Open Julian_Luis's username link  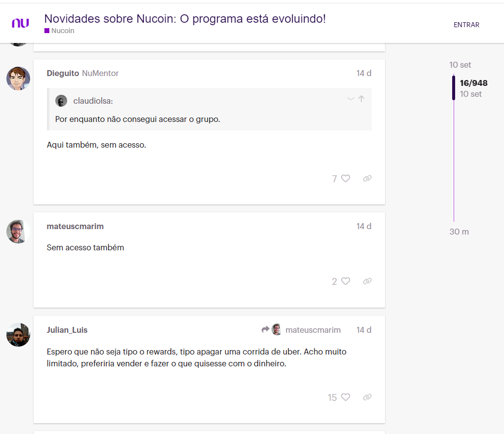pyautogui.click(x=67, y=330)
